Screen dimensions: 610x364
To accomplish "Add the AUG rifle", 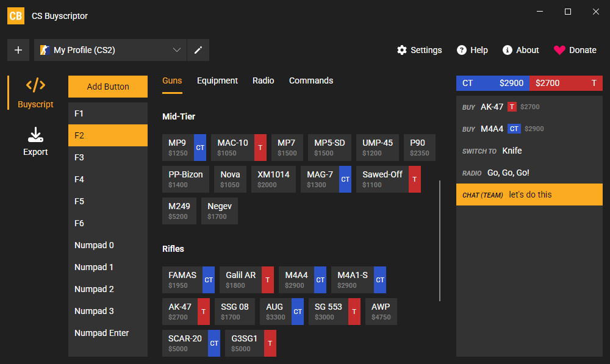I will 282,312.
